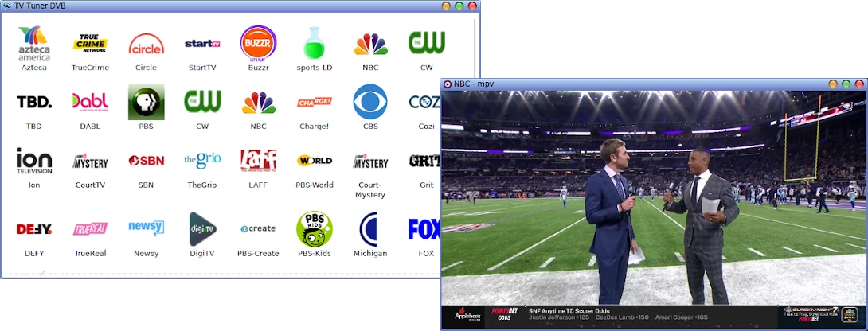Select the TrueCrime network channel icon
868x331 pixels.
pos(90,43)
